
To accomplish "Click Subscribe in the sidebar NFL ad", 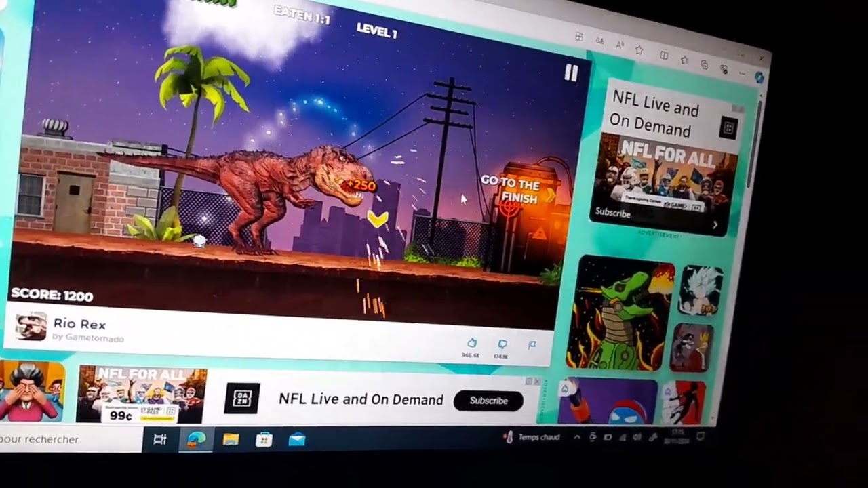I will point(612,213).
